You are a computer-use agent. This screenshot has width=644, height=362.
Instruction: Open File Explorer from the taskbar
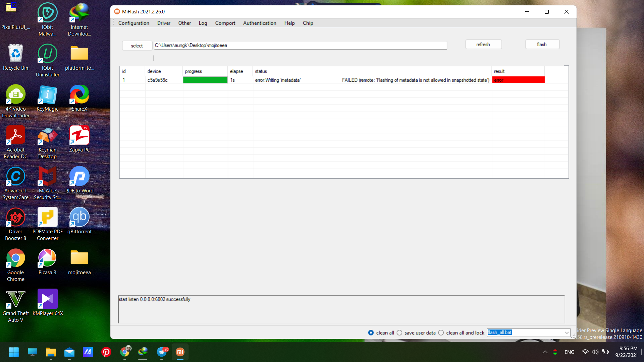(51, 352)
